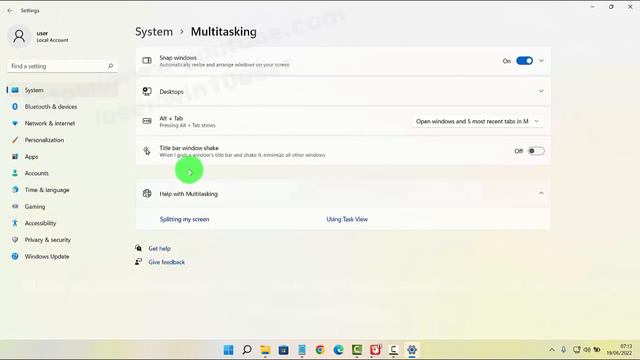Focus the Find a setting search box

(62, 66)
